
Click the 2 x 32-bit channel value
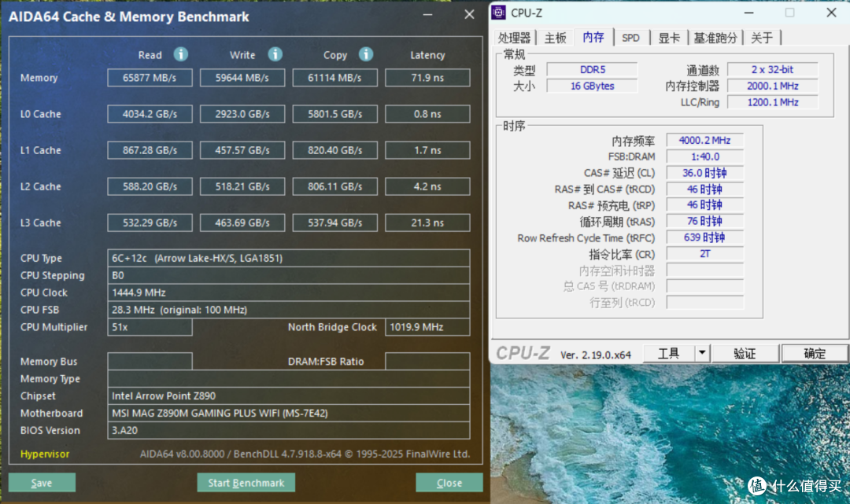(x=773, y=69)
